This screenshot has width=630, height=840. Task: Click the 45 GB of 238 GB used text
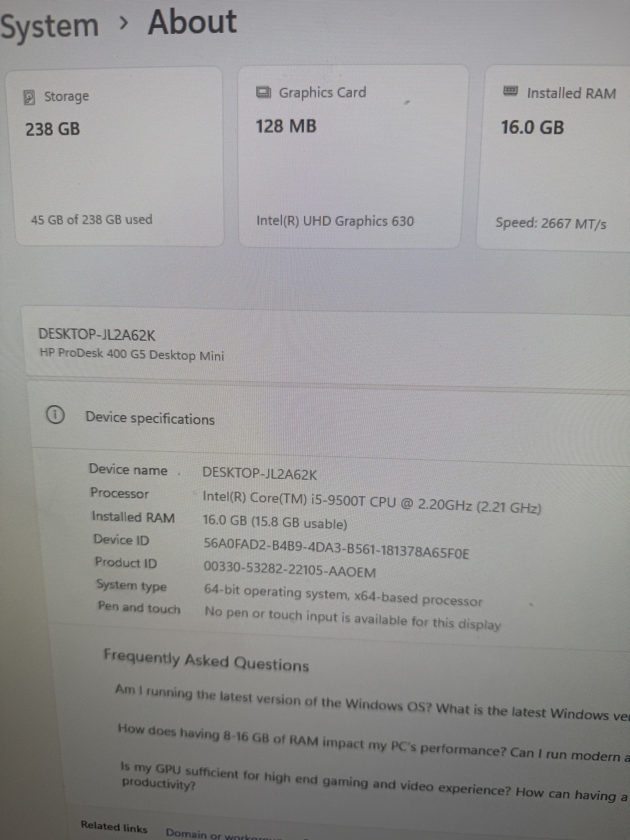[92, 219]
